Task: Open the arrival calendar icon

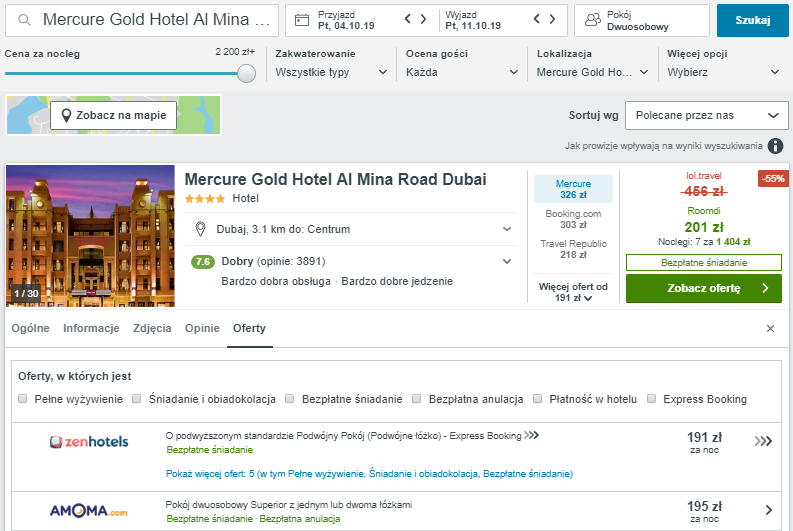Action: pos(302,20)
